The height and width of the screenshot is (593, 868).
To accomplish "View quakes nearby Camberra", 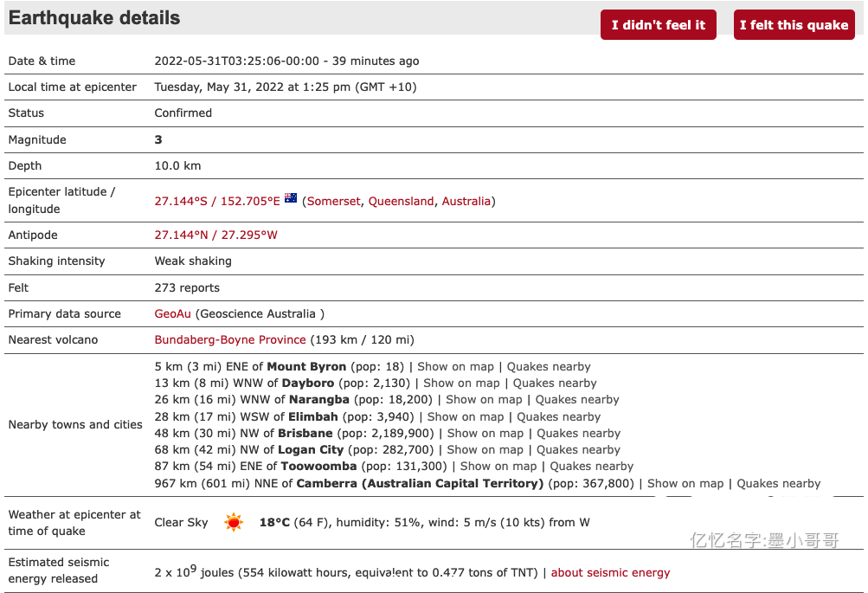I will (778, 483).
